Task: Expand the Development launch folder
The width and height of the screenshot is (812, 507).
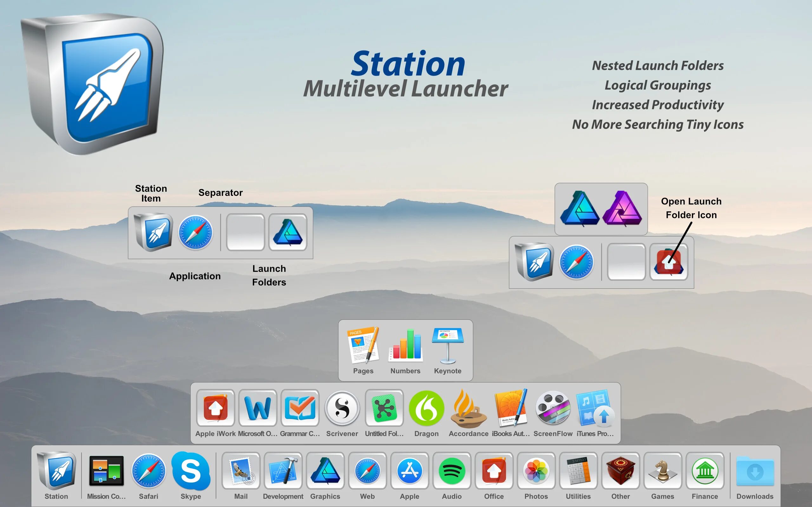Action: coord(283,471)
